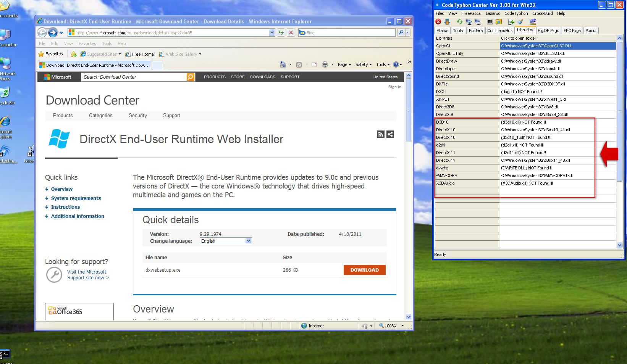Open the zoom level 100% dropdown arrow
This screenshot has height=364, width=627.
pos(402,326)
